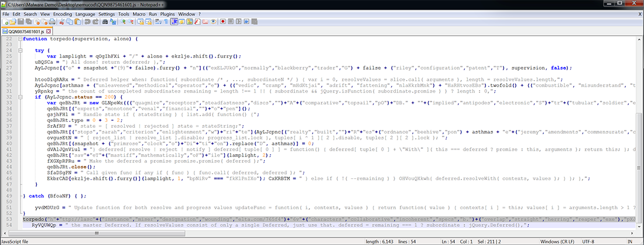Toggle INS insert mode in status bar
644x245 pixels.
[x=629, y=241]
